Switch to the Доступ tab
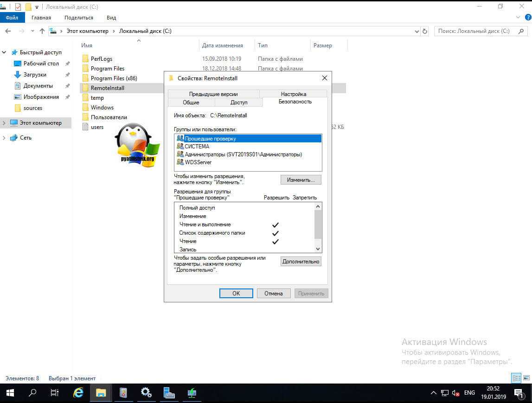The image size is (532, 403). [239, 102]
